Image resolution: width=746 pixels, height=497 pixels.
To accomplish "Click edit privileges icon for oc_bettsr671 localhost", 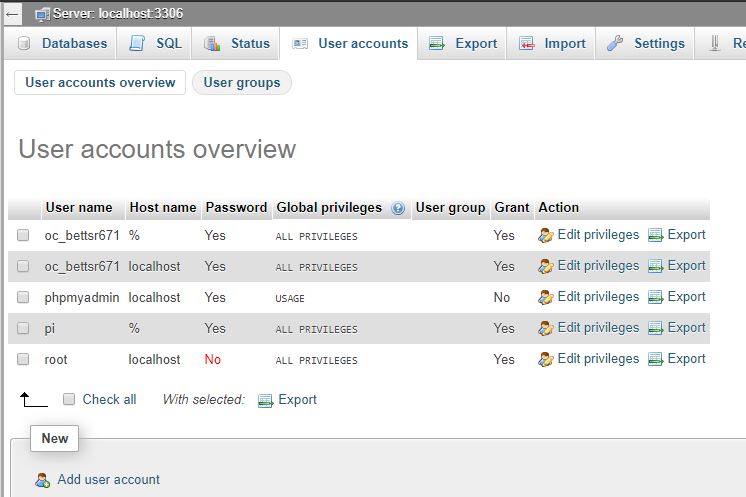I will pyautogui.click(x=546, y=266).
